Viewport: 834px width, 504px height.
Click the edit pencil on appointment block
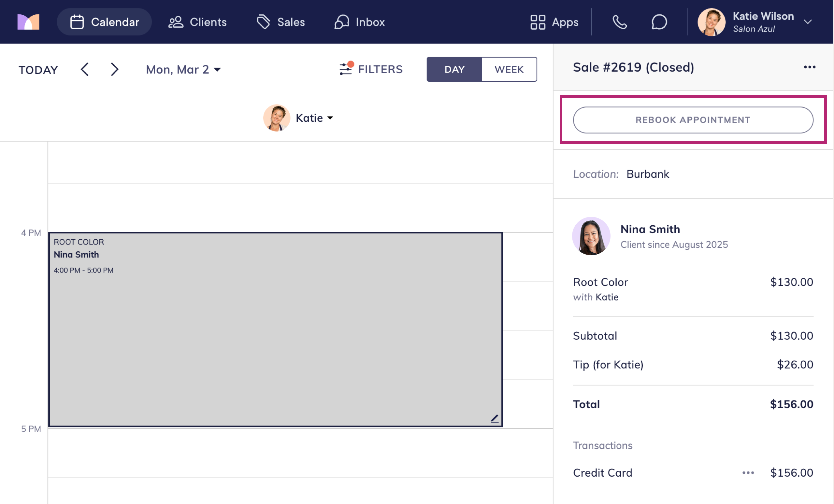(x=495, y=418)
